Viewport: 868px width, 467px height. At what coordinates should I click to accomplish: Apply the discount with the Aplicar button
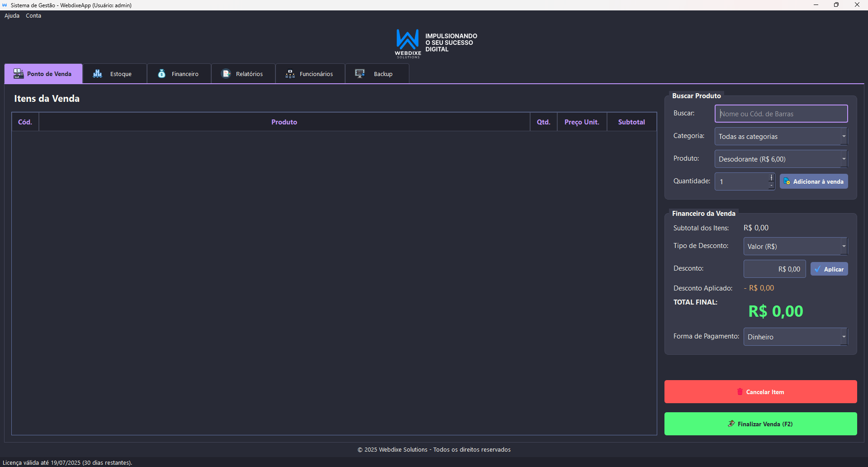pos(829,269)
